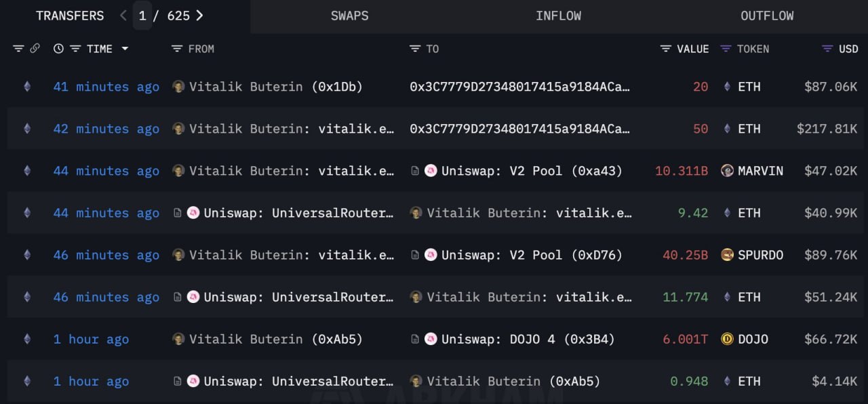This screenshot has width=868, height=404.
Task: Click the DOJO token icon
Action: [x=727, y=339]
